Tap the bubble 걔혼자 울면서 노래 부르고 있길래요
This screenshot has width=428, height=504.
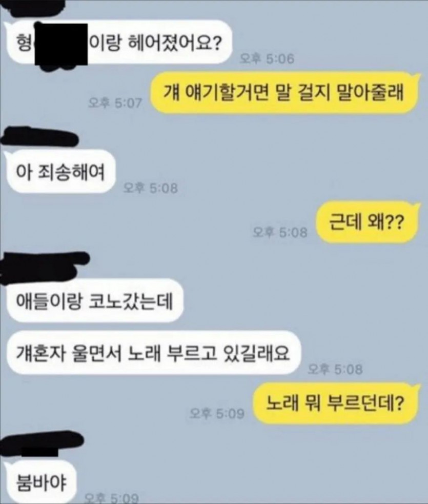pos(153,353)
